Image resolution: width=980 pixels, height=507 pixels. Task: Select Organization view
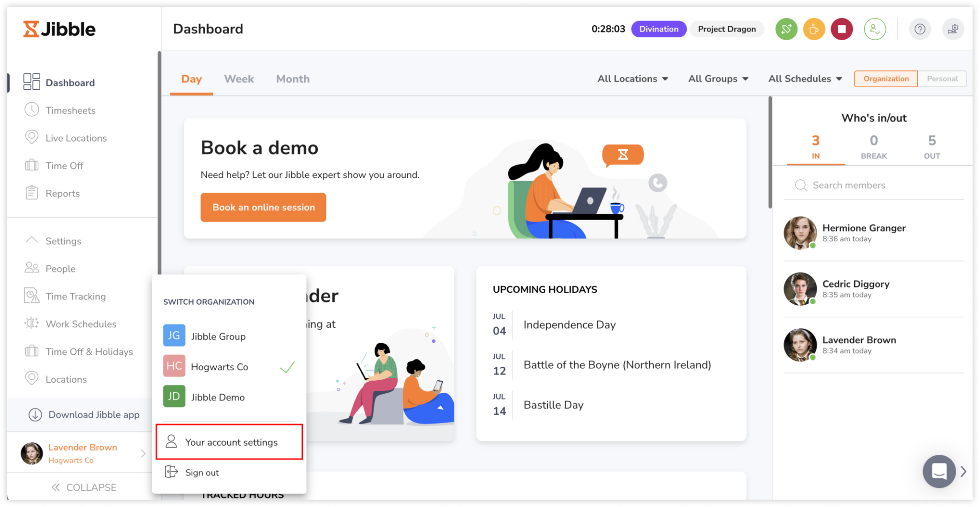tap(885, 78)
